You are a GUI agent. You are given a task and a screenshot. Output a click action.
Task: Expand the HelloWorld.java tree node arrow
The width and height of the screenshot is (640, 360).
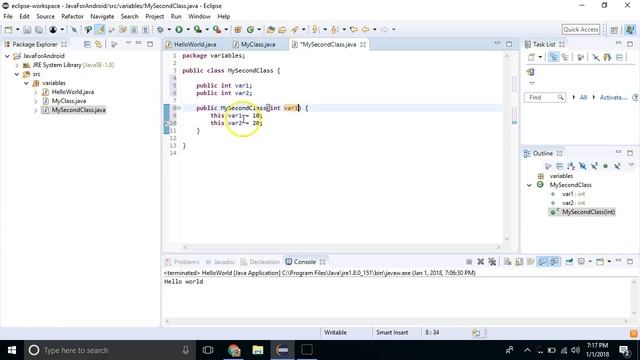[x=36, y=92]
